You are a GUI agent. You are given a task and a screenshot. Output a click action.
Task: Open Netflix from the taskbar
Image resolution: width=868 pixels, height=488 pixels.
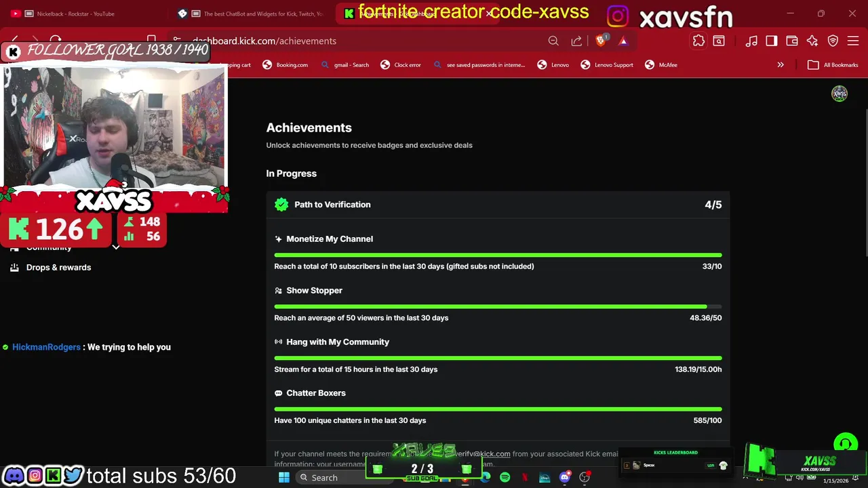click(x=525, y=477)
